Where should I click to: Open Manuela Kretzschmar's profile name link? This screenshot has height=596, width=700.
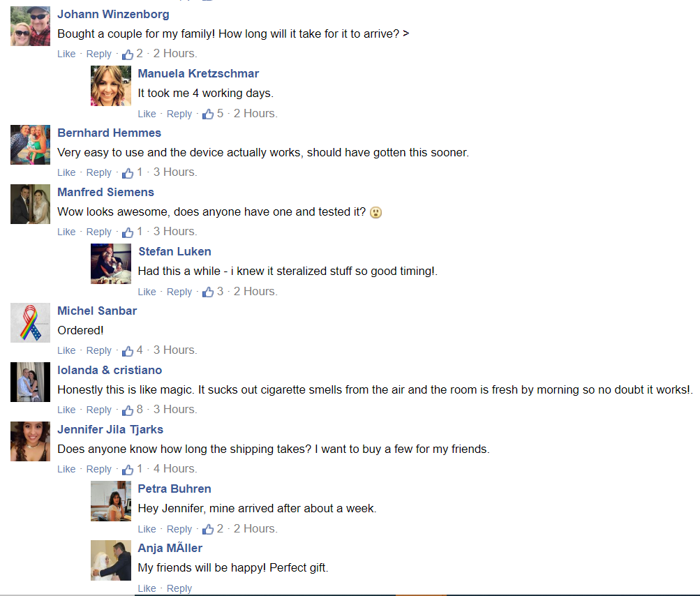click(198, 74)
